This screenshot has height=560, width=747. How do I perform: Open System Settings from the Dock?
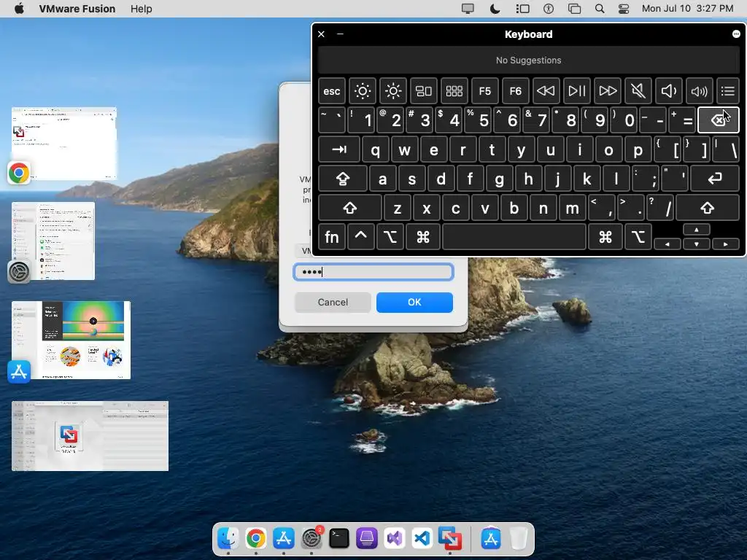311,539
